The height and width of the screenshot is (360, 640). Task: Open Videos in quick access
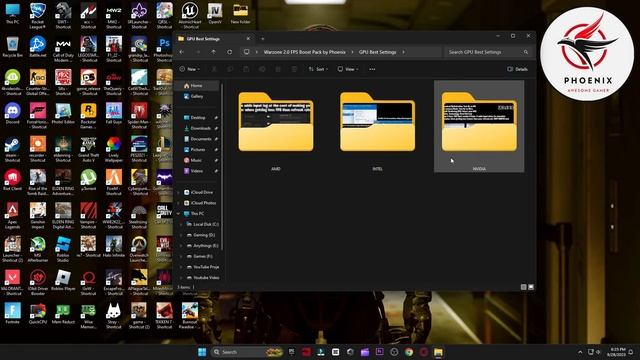[x=196, y=171]
